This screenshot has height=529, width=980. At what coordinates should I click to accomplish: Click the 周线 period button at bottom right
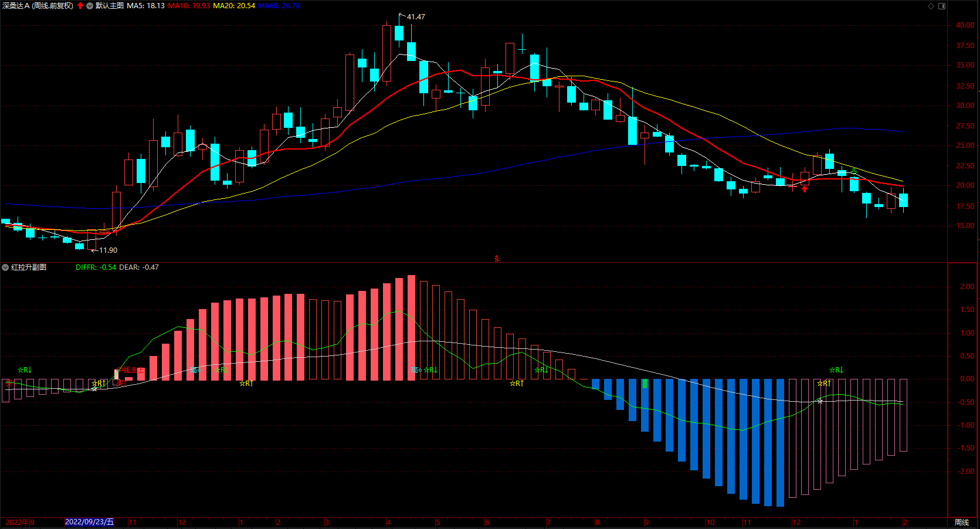pyautogui.click(x=962, y=523)
